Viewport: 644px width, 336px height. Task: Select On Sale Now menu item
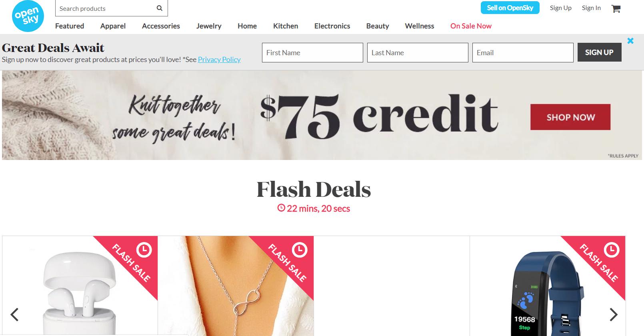(471, 26)
